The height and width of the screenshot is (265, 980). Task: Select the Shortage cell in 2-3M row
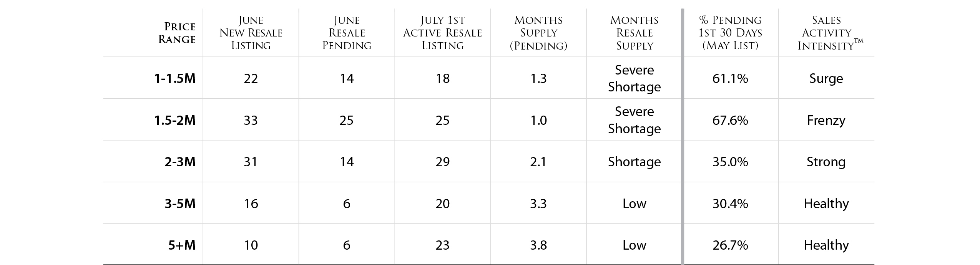tap(635, 162)
